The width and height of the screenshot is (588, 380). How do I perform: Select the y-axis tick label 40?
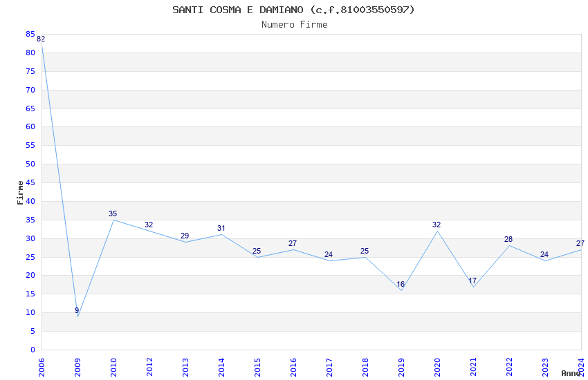point(30,202)
